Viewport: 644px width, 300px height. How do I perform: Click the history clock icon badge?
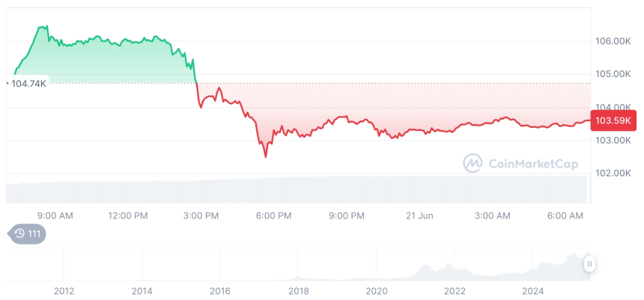(x=27, y=234)
